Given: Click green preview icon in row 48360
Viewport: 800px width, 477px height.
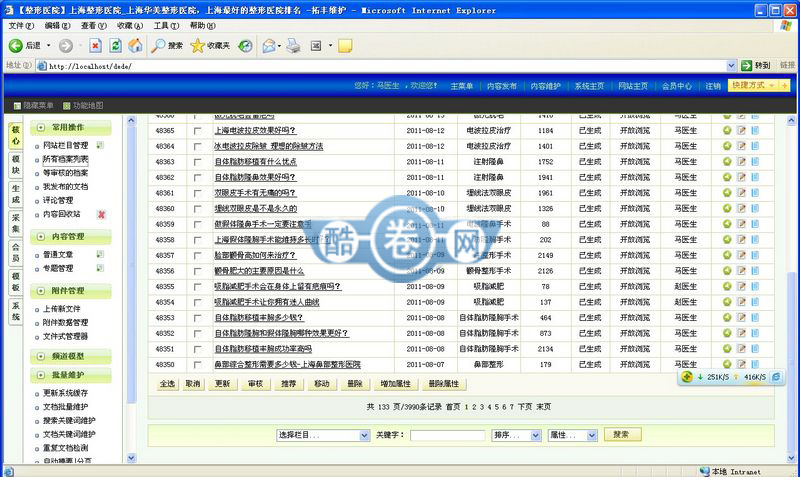Looking at the screenshot, I should [727, 208].
